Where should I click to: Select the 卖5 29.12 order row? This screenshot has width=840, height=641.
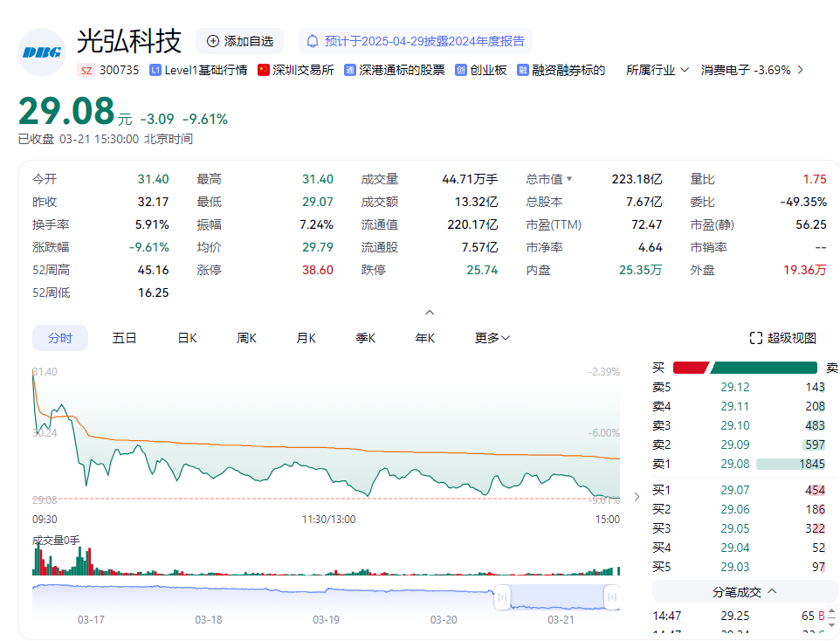pos(739,387)
